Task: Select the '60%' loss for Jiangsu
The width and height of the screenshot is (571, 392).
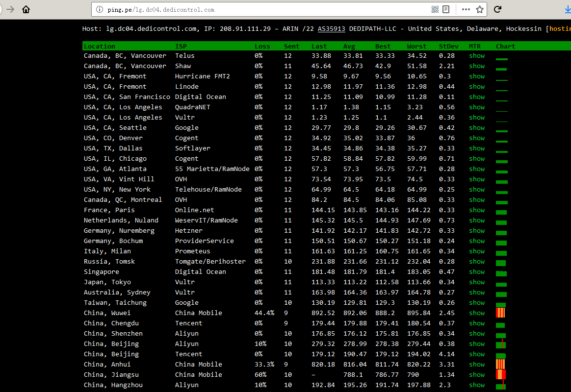Action: click(260, 374)
